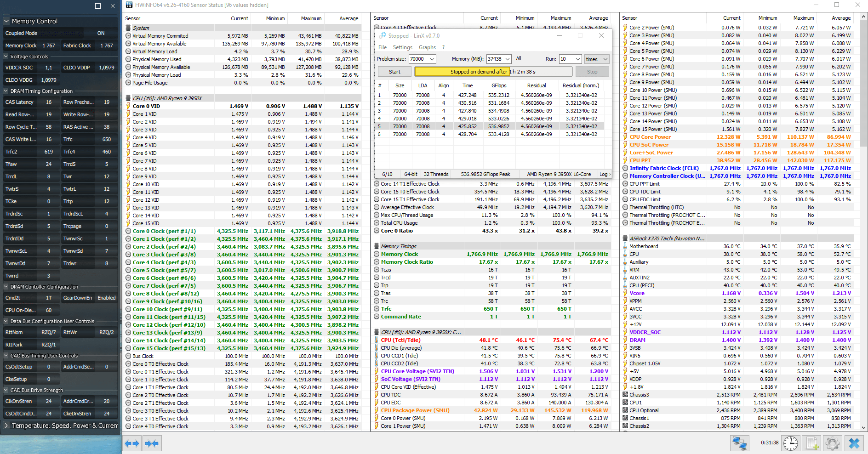Viewport: 868px width, 454px height.
Task: Click the CPU Optional fan icon
Action: (x=625, y=410)
